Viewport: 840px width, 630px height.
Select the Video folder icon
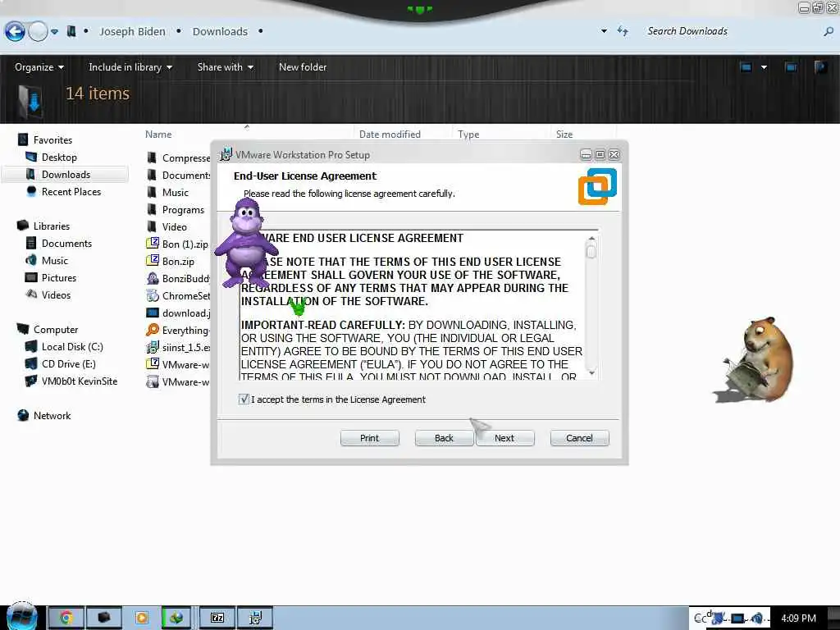pos(152,226)
